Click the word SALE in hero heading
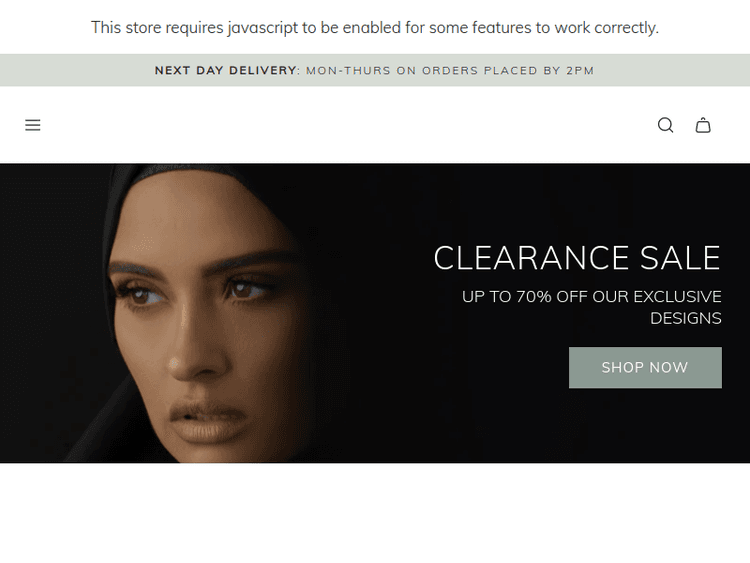The width and height of the screenshot is (750, 563). (x=680, y=258)
